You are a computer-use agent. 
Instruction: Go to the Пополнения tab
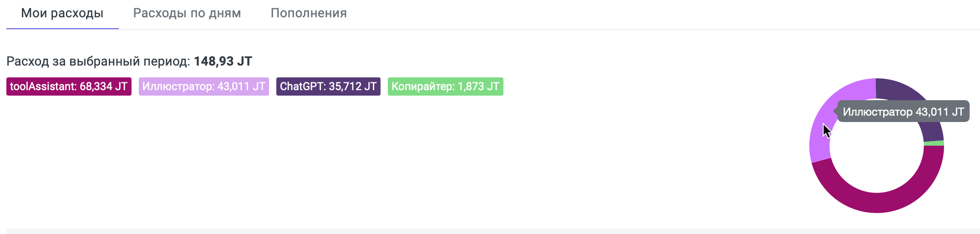tap(309, 13)
